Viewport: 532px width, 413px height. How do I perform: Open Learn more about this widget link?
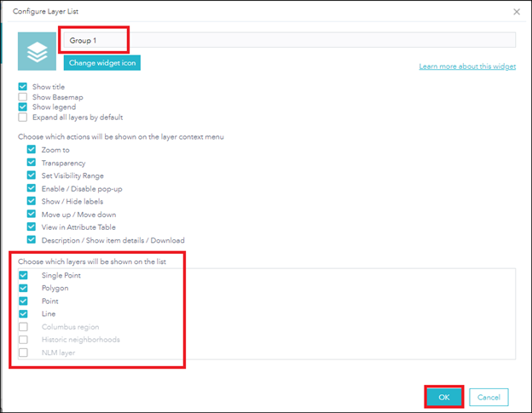point(467,66)
